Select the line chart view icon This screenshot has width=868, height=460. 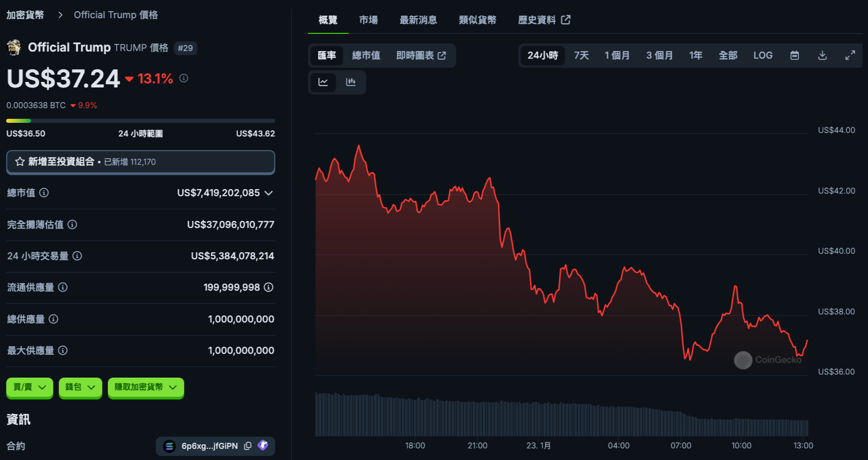323,82
